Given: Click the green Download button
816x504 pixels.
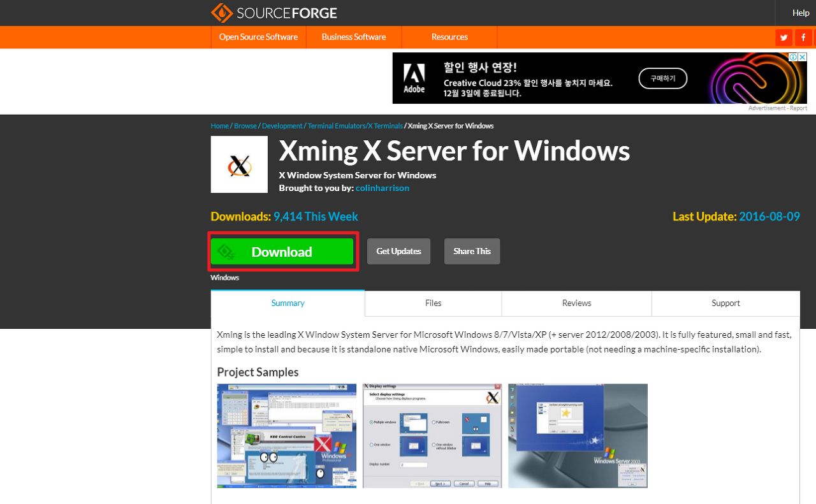Looking at the screenshot, I should (x=282, y=252).
